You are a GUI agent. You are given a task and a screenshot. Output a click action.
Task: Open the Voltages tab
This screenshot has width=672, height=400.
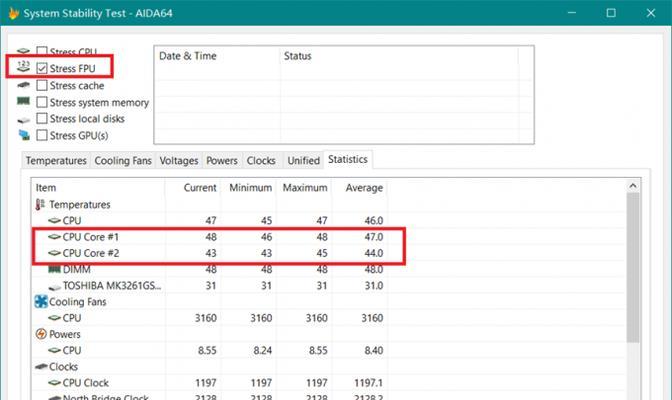pos(179,161)
